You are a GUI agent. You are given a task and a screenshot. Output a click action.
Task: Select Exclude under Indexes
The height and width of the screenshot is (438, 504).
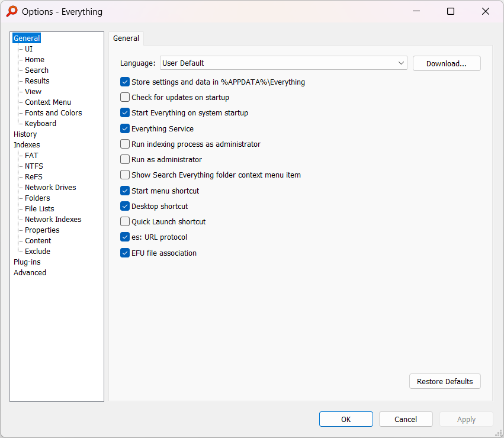pos(37,251)
